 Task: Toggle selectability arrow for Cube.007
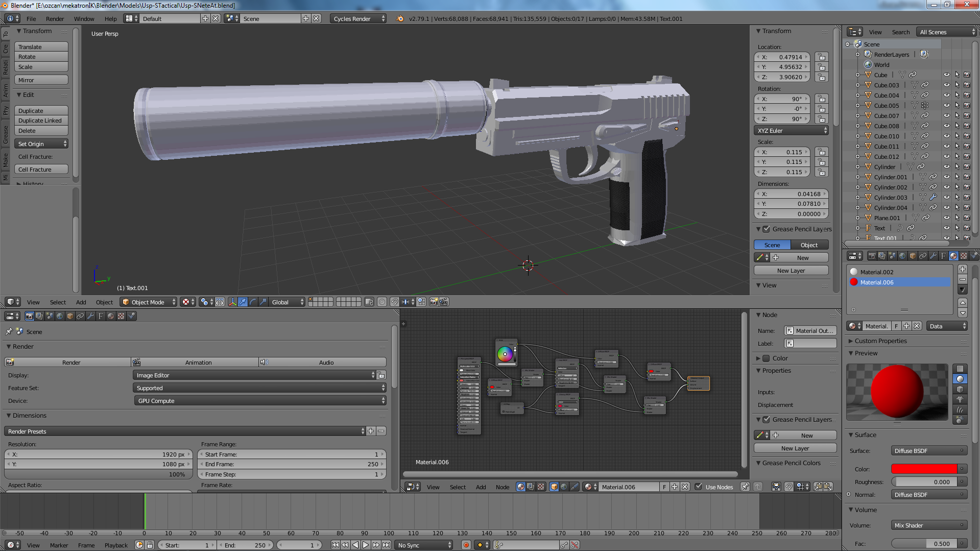click(957, 116)
